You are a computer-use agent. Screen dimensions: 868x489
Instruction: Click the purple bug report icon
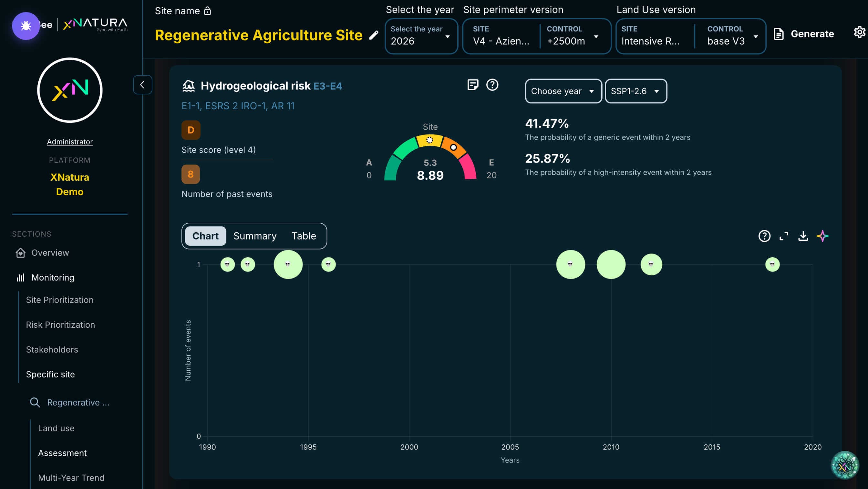point(26,26)
